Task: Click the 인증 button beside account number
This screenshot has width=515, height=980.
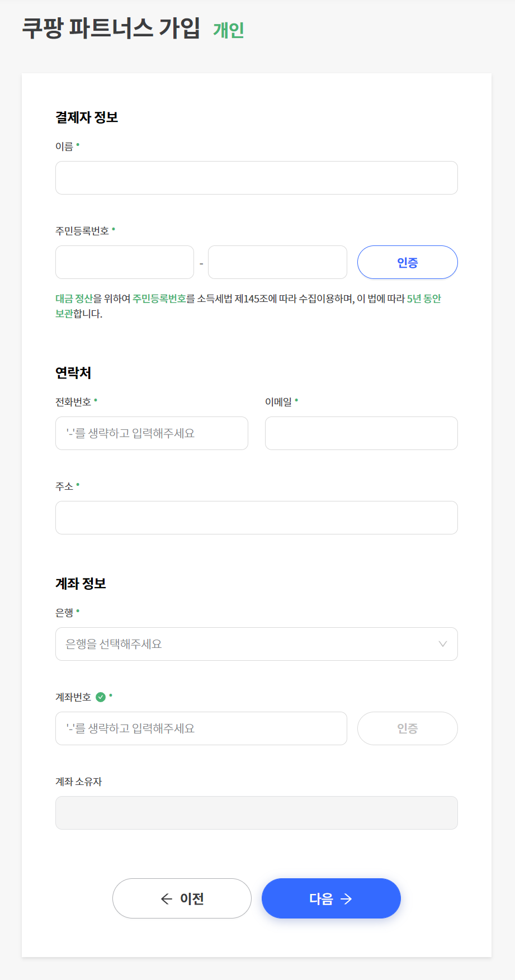Action: (x=407, y=728)
